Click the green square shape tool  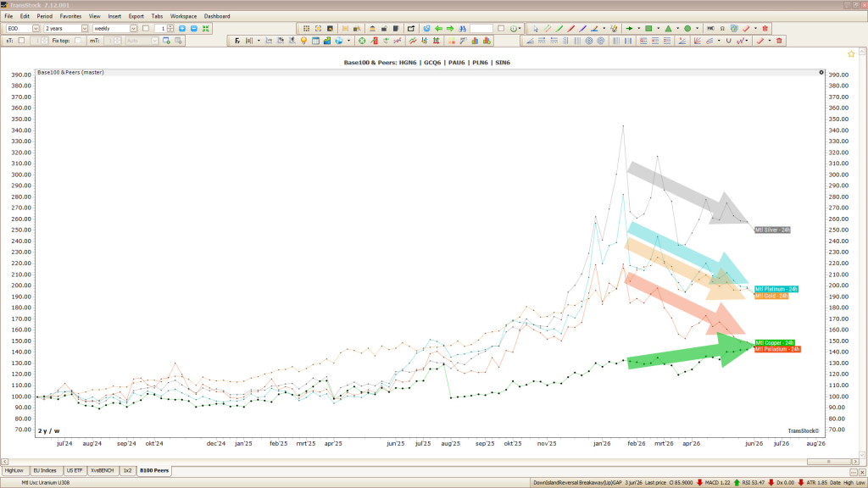coord(648,28)
